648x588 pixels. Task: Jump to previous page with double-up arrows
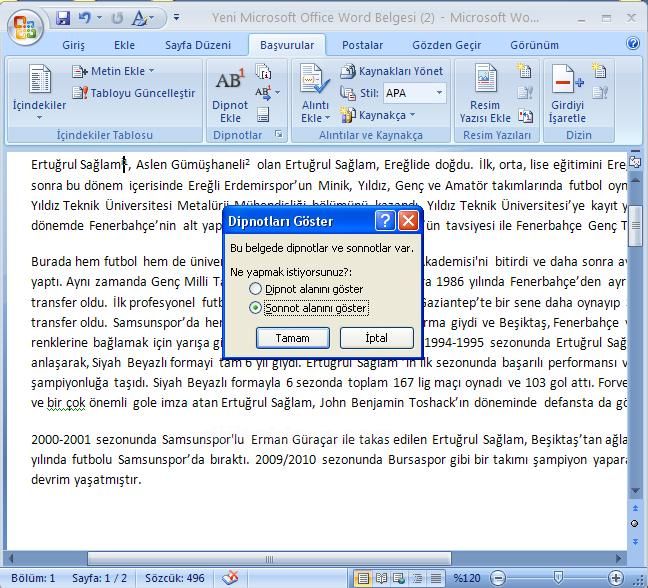[x=635, y=508]
